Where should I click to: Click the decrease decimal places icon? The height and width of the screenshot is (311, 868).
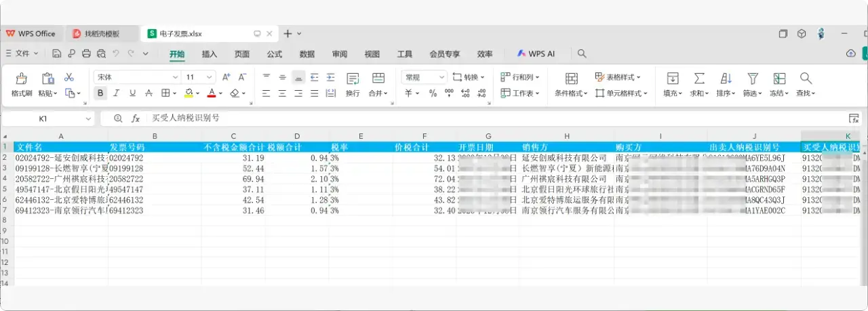coord(482,94)
